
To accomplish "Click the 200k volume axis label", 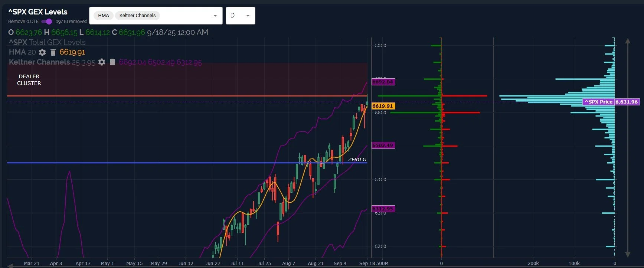I will 533,263.
